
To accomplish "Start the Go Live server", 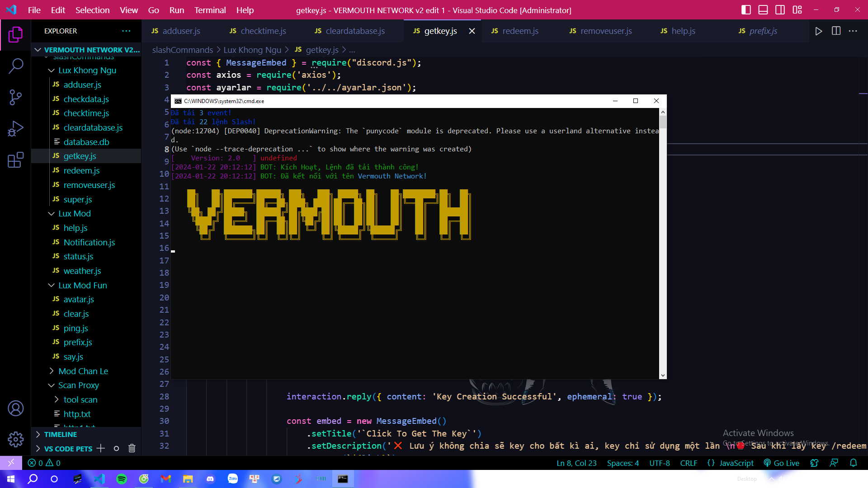I will (x=782, y=463).
